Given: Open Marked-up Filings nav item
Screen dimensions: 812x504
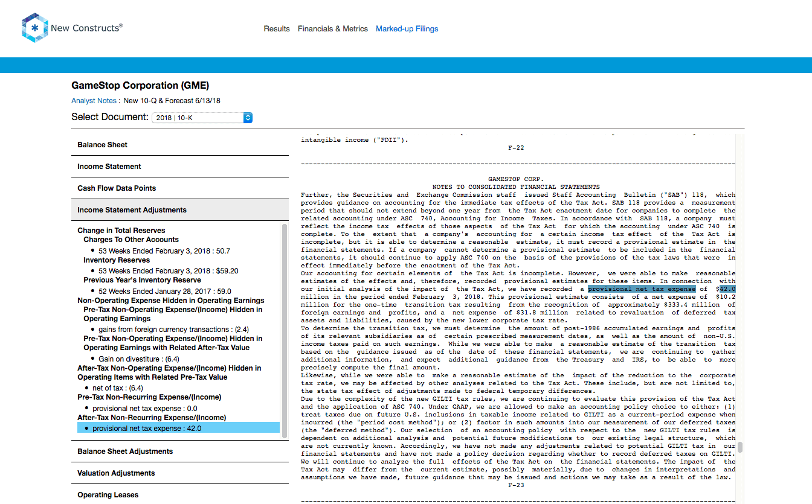Looking at the screenshot, I should (407, 28).
